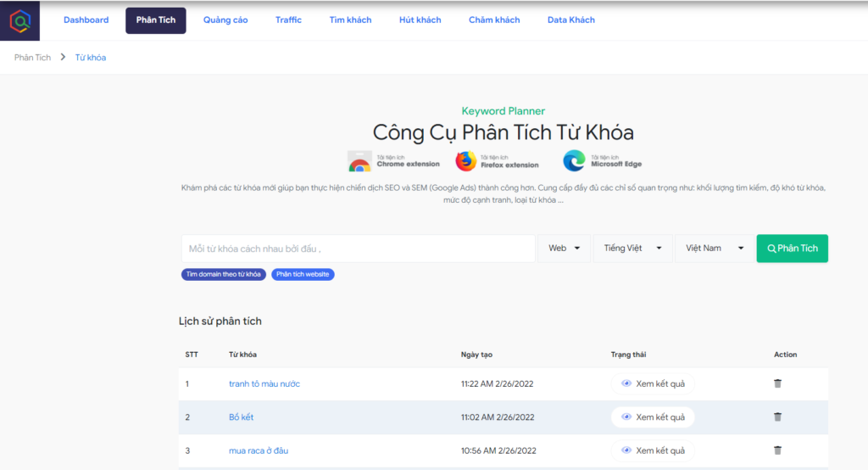Click date 11:02 AM 2/26/2022

point(498,417)
